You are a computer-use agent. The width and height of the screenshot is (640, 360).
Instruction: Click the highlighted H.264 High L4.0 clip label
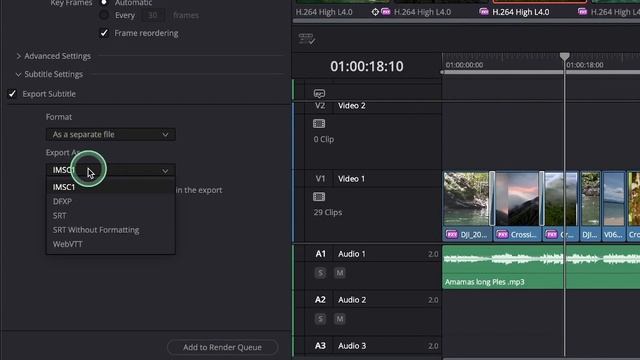(520, 12)
